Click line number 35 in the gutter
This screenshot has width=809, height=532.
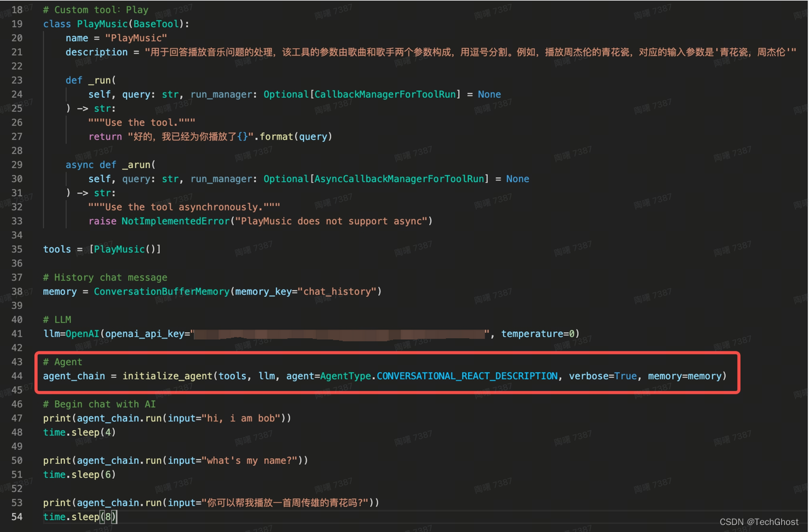point(16,249)
